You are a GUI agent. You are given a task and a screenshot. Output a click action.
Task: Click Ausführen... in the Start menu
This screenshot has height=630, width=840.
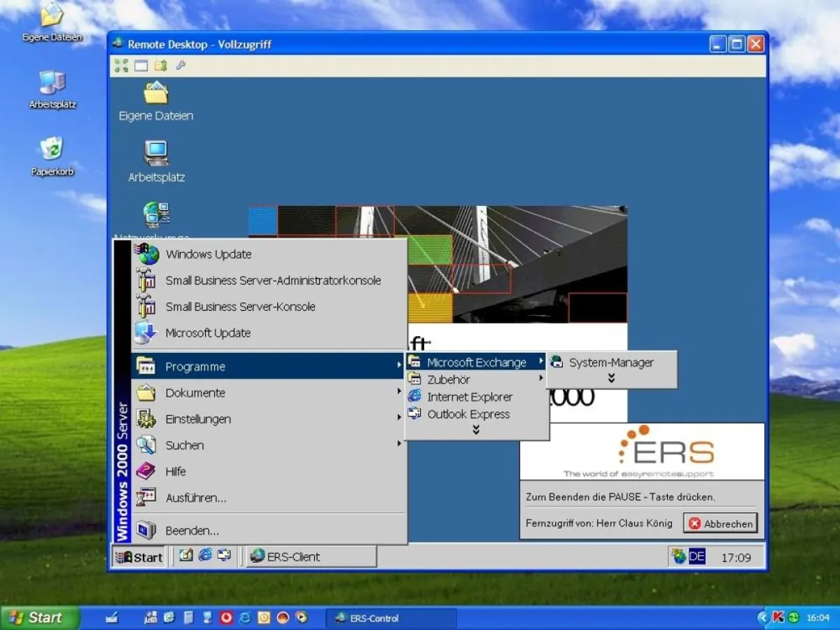(195, 498)
